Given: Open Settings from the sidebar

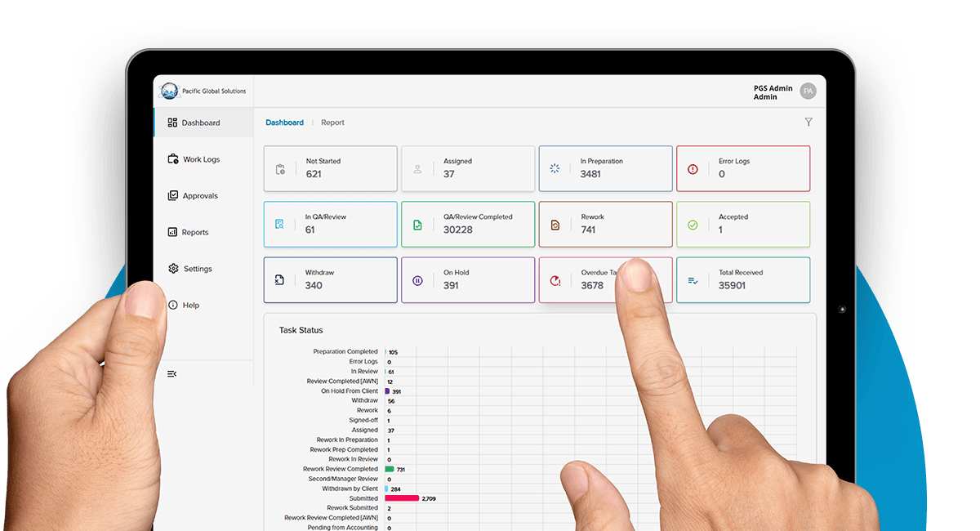Looking at the screenshot, I should click(197, 269).
